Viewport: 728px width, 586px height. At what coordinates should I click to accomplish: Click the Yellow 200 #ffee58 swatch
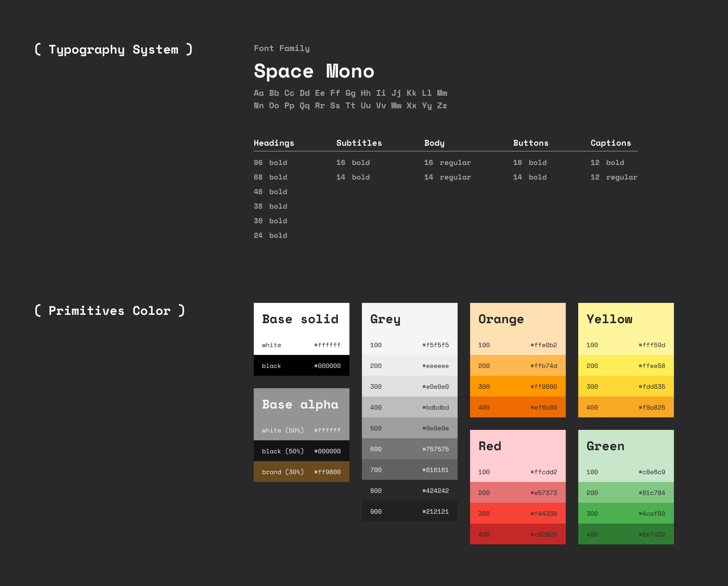pyautogui.click(x=625, y=365)
